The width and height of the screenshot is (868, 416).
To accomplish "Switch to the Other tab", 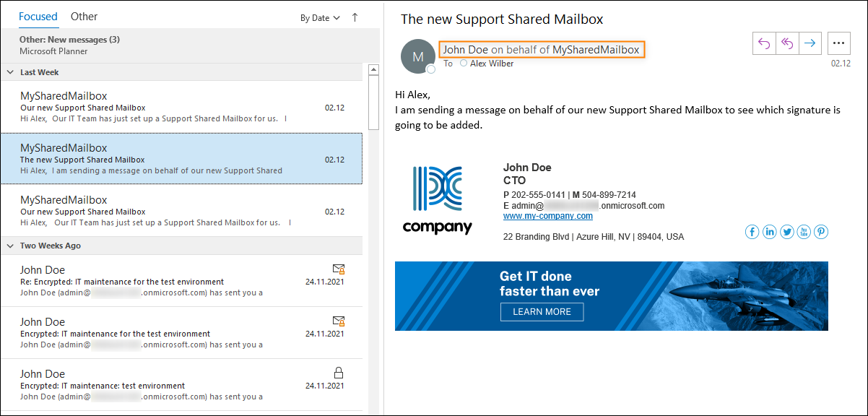I will pos(84,17).
